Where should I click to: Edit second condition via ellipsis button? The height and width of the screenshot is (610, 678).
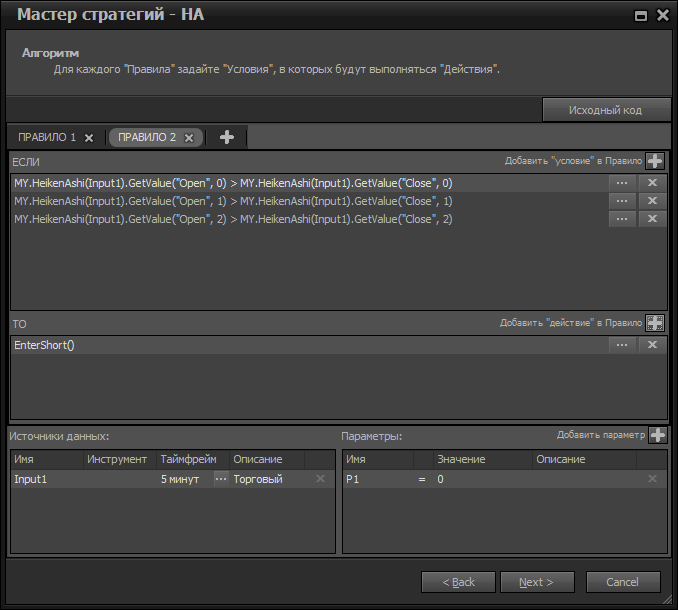[622, 201]
